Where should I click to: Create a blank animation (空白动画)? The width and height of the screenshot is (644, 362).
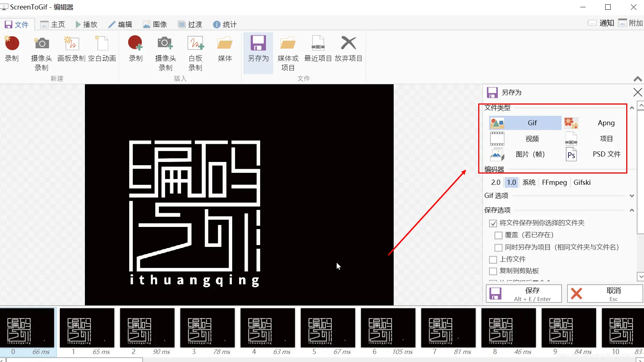pyautogui.click(x=102, y=47)
